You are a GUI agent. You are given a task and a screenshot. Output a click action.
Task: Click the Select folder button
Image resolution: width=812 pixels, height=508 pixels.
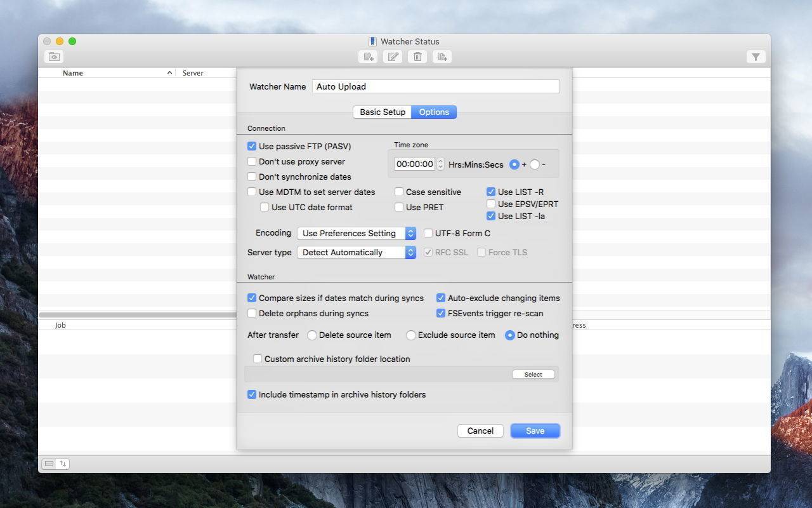534,374
